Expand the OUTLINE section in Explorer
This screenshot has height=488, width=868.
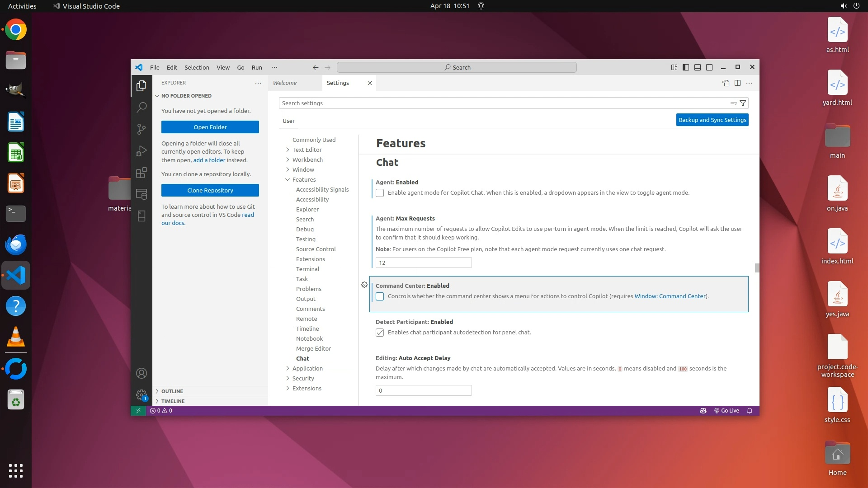click(x=172, y=391)
